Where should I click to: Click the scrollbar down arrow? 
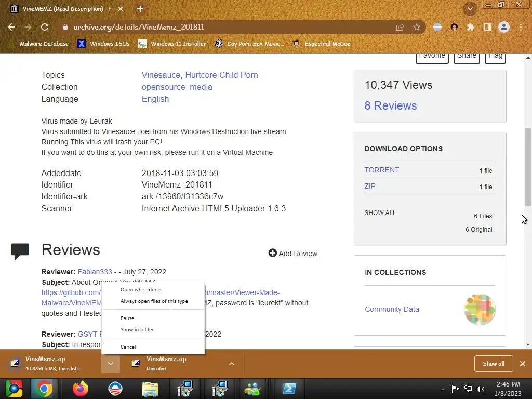click(x=528, y=345)
